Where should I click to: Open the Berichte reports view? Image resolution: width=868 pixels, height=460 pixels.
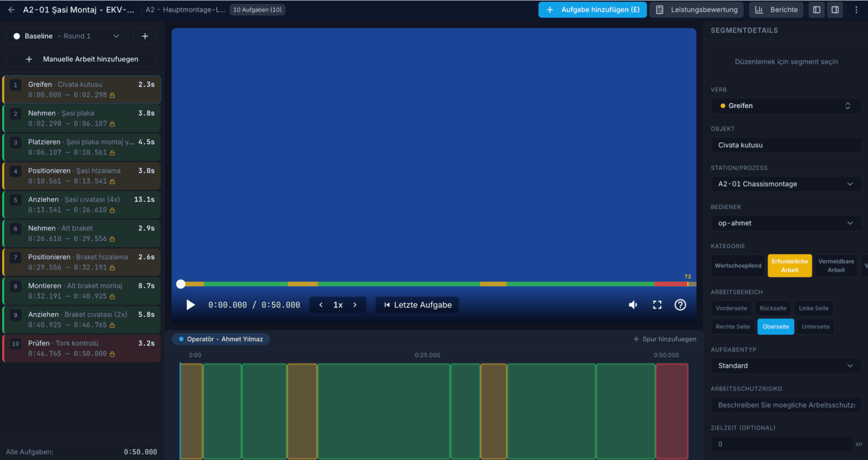776,10
